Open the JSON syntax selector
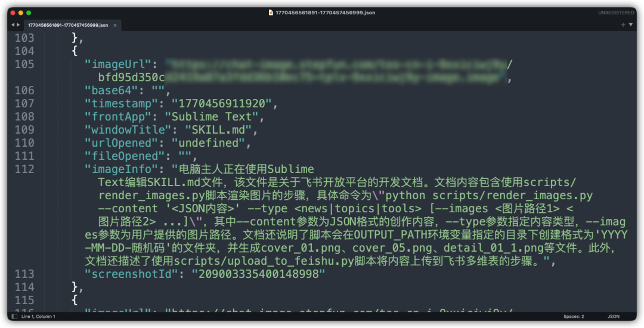This screenshot has width=644, height=328. 613,316
